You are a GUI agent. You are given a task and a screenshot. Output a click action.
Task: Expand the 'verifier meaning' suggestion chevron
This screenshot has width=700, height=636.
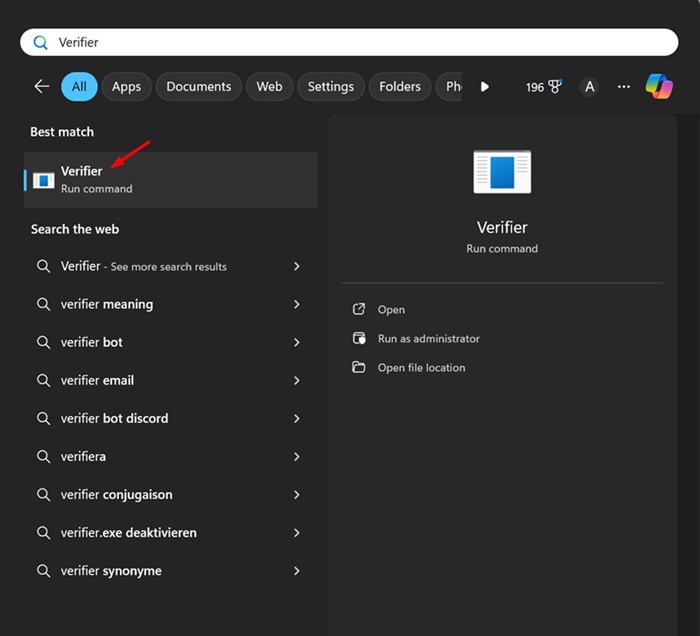pos(297,305)
